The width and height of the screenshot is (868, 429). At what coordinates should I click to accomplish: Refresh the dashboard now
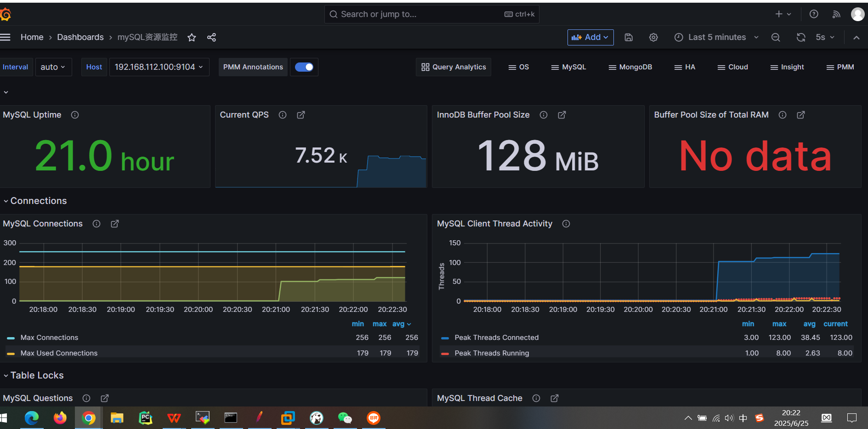[801, 37]
